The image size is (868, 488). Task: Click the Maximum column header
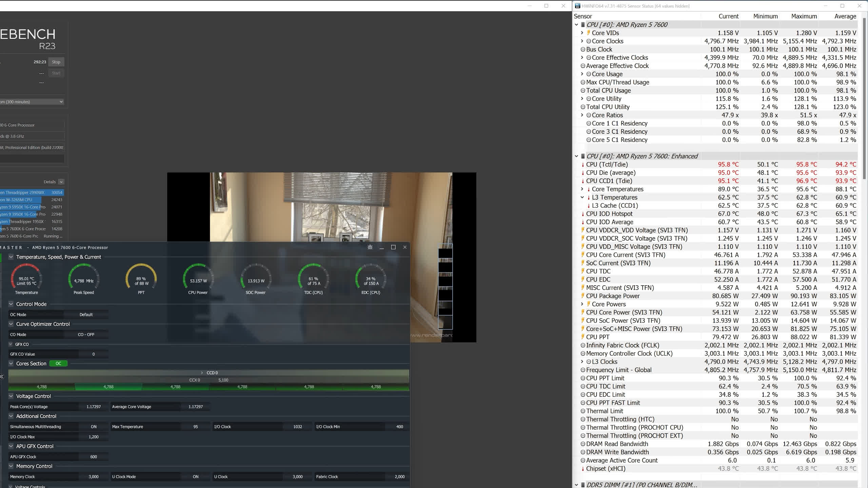point(804,16)
